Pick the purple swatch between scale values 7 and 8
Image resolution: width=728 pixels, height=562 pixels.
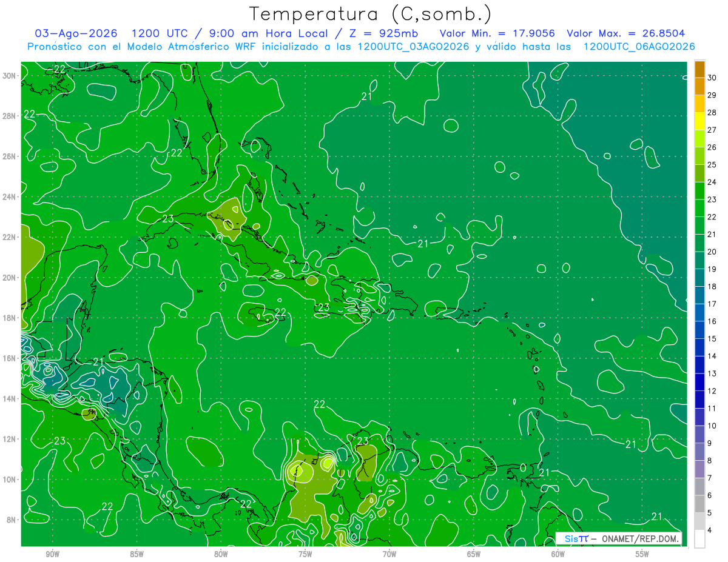click(699, 469)
